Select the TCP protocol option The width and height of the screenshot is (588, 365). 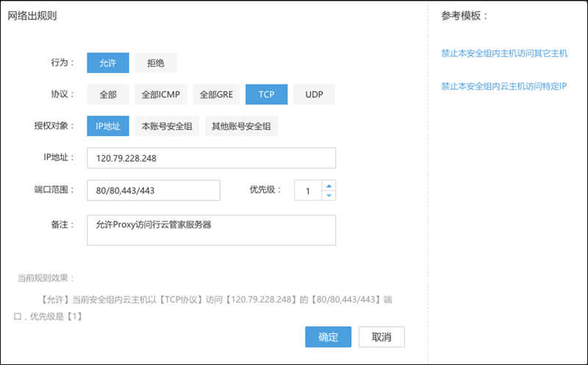coord(266,95)
